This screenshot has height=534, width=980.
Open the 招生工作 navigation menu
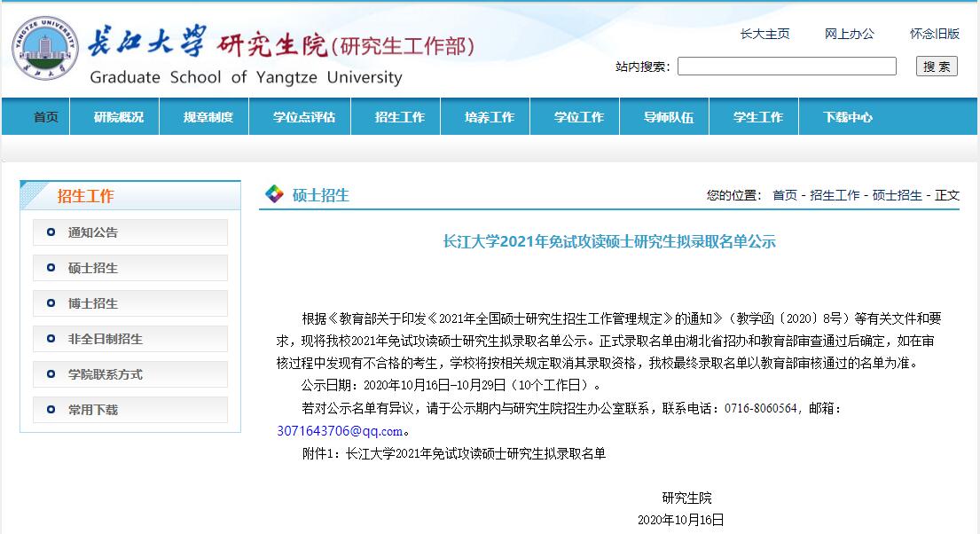pyautogui.click(x=399, y=117)
